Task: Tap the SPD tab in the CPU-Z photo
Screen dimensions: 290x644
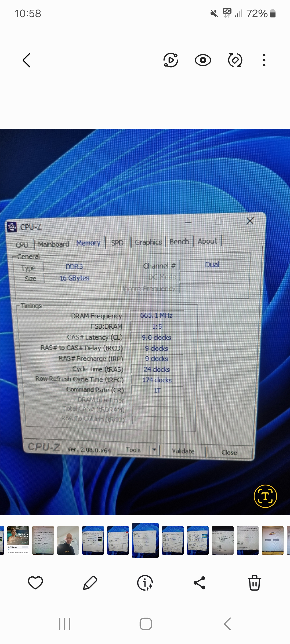Action: pyautogui.click(x=117, y=243)
